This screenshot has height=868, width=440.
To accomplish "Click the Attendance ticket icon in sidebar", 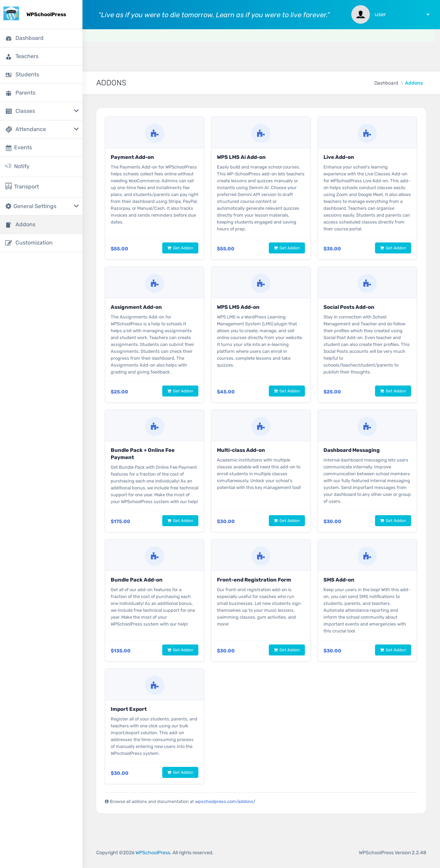I will pos(9,129).
